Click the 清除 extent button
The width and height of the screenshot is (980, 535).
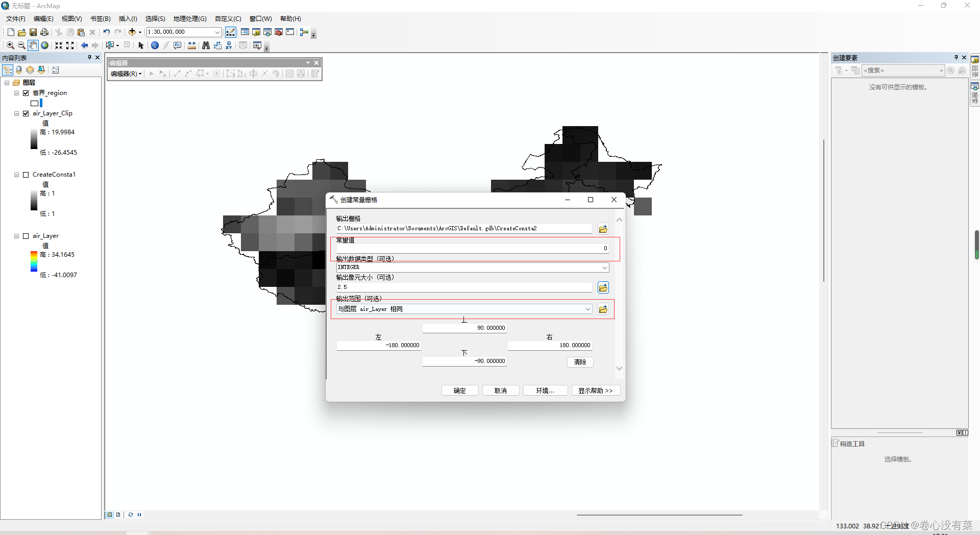pos(580,362)
